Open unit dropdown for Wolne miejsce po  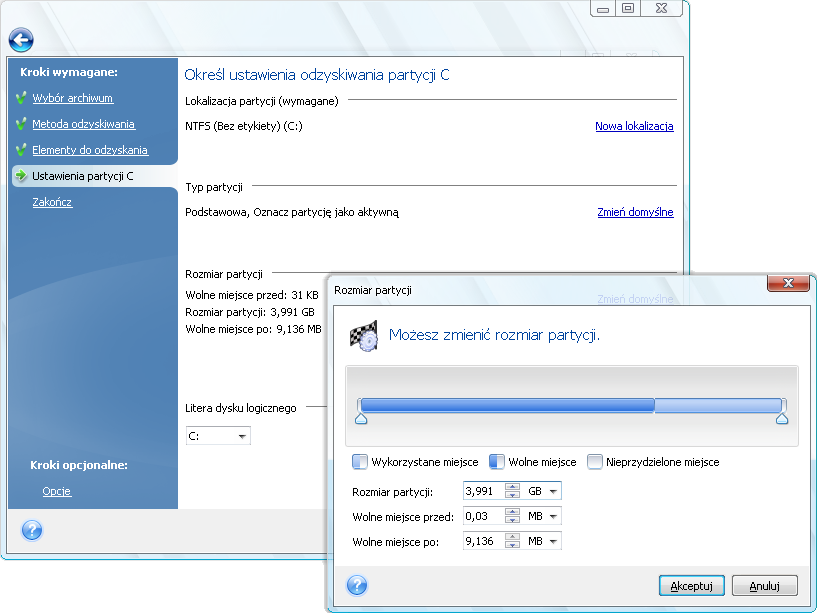tap(553, 541)
